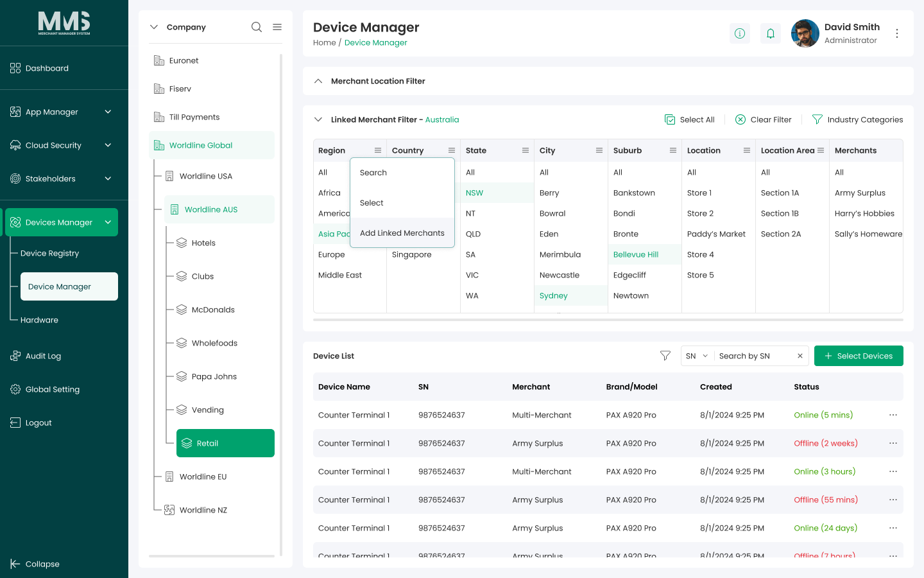Collapse Linked Merchant Filter section
Screen dimensions: 924x578
point(318,119)
